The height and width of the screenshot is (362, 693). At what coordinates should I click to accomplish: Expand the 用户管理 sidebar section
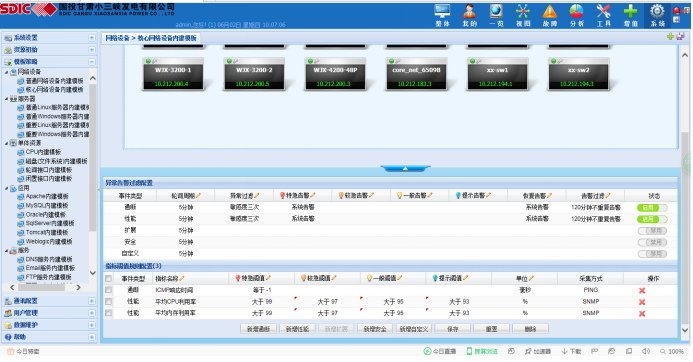[92, 313]
